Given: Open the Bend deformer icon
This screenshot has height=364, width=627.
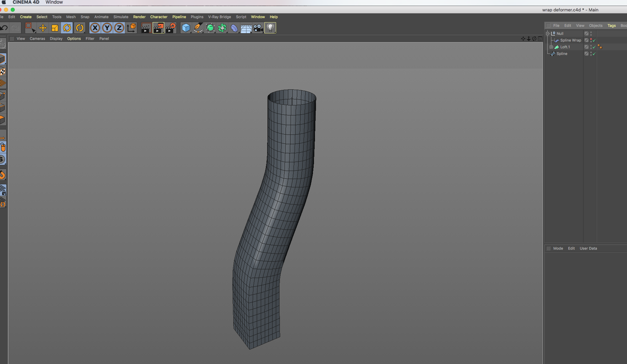Looking at the screenshot, I should (234, 28).
